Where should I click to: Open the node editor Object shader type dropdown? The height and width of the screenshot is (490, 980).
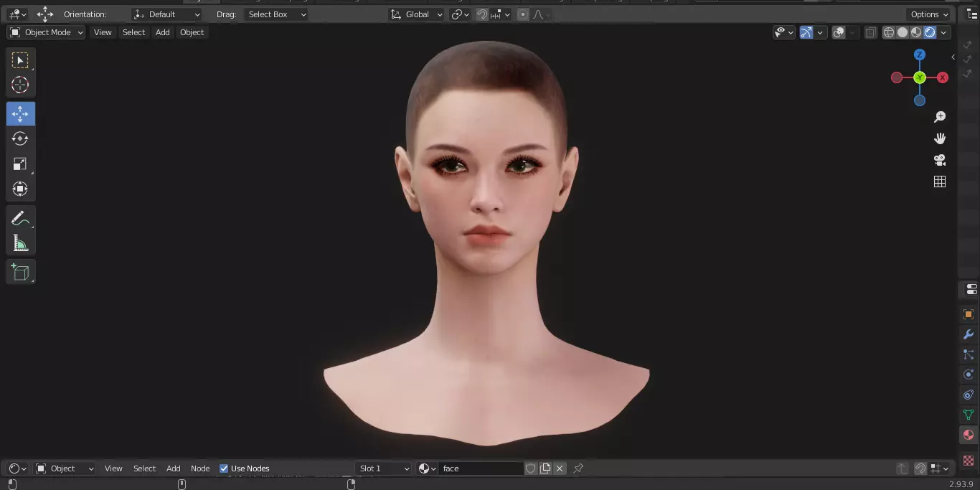point(65,468)
